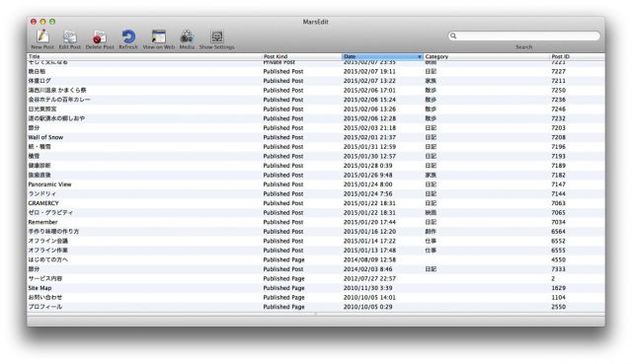Click Post ID 7147 cell
This screenshot has width=632, height=364.
[x=558, y=184]
